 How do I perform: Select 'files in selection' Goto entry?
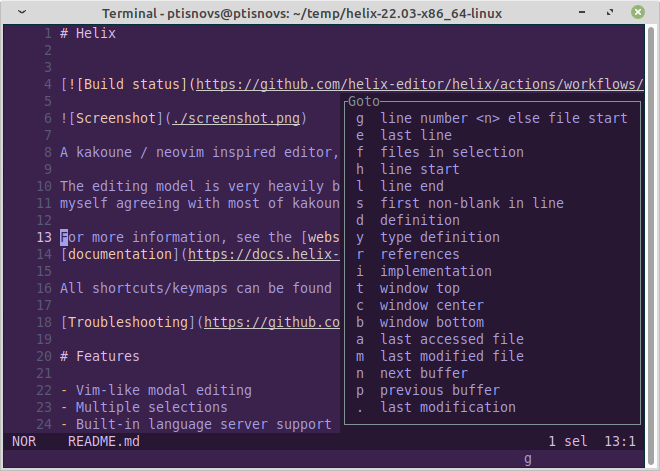(439, 152)
